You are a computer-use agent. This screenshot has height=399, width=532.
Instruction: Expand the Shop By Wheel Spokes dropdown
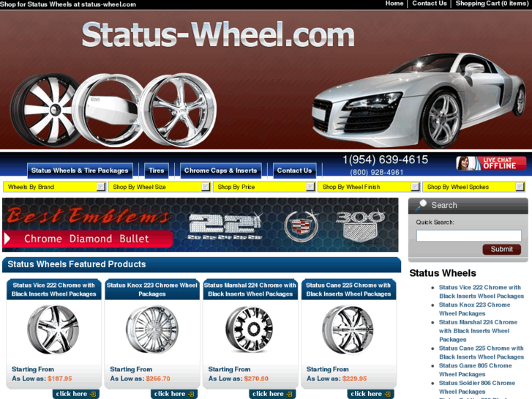[x=473, y=187]
